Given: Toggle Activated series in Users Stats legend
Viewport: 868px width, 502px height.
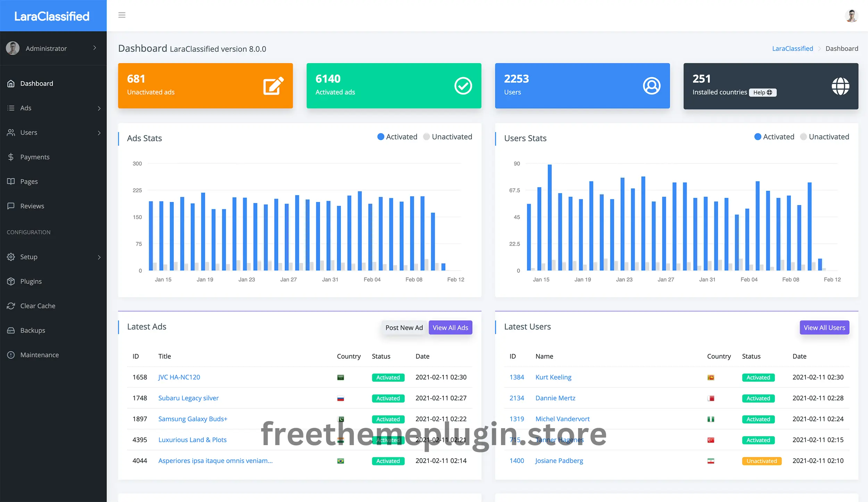Looking at the screenshot, I should pyautogui.click(x=774, y=136).
